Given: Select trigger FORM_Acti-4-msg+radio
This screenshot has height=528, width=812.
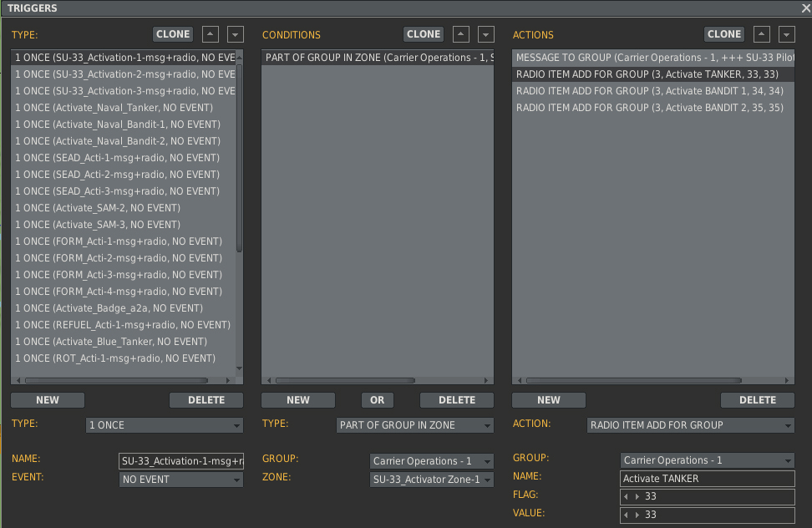Looking at the screenshot, I should [124, 292].
